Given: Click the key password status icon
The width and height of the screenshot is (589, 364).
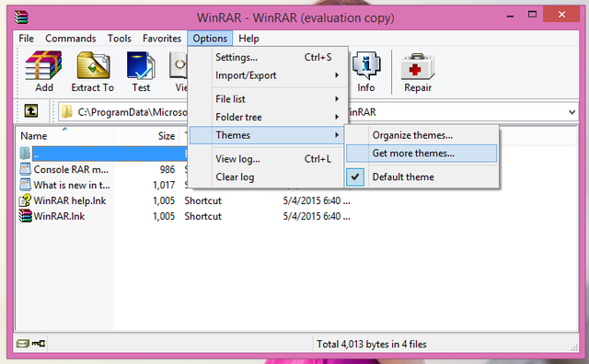Looking at the screenshot, I should click(x=39, y=344).
